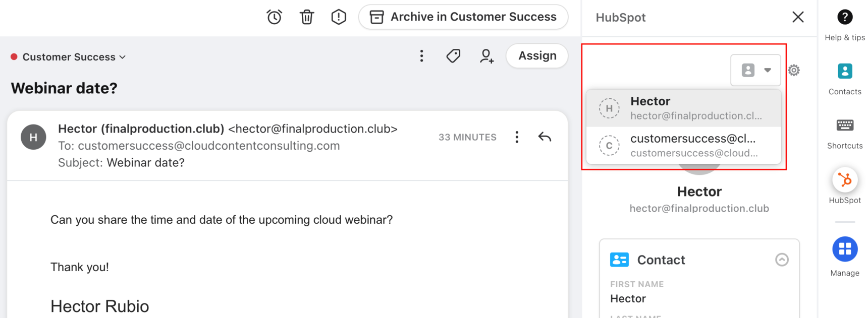Expand the Customer Success inbox dropdown
This screenshot has height=318, width=868.
[69, 57]
